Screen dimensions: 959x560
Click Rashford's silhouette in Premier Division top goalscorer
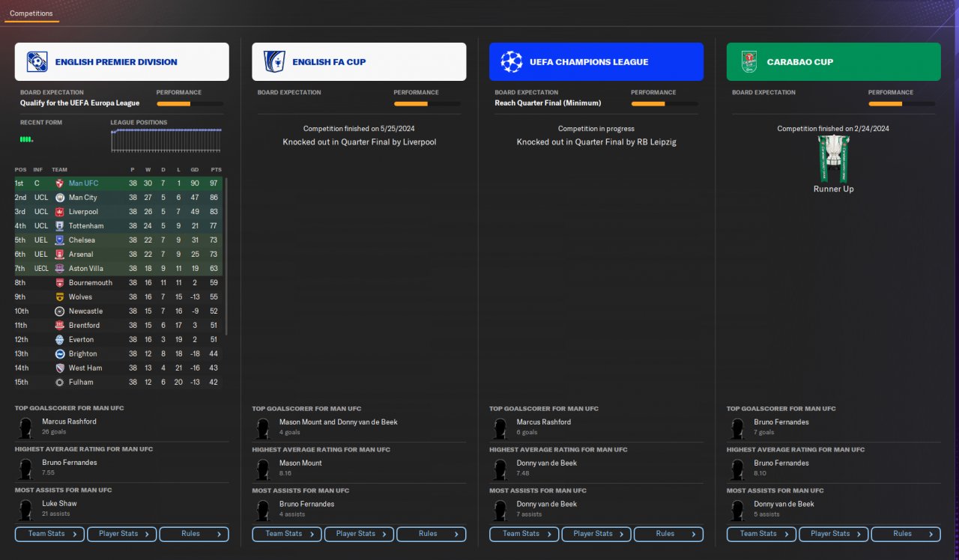click(25, 428)
